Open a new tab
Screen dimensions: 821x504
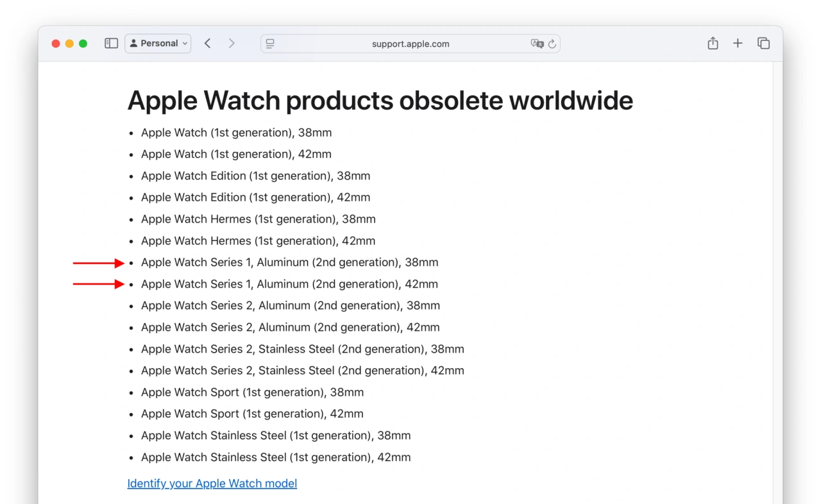tap(738, 43)
